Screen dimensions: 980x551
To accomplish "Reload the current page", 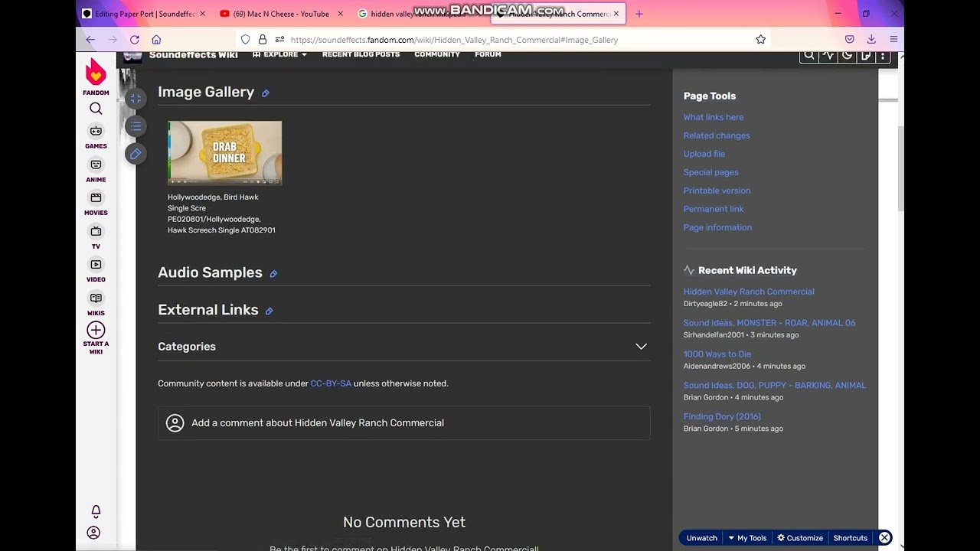I will click(135, 40).
